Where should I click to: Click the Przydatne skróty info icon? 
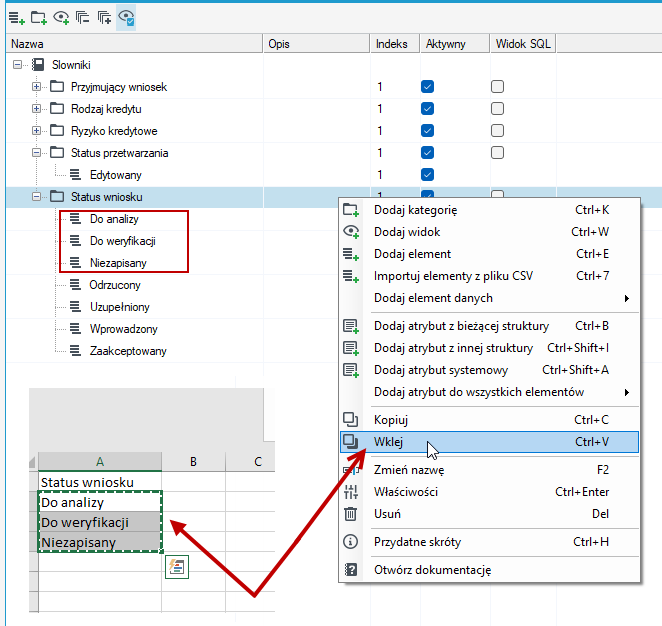tap(350, 542)
